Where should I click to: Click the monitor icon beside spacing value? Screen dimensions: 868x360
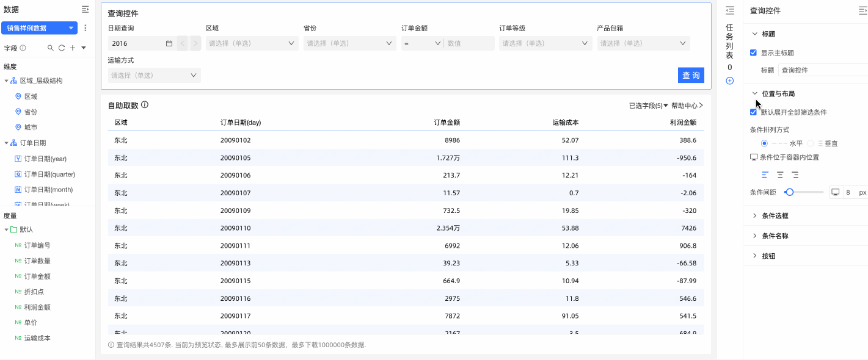[835, 192]
